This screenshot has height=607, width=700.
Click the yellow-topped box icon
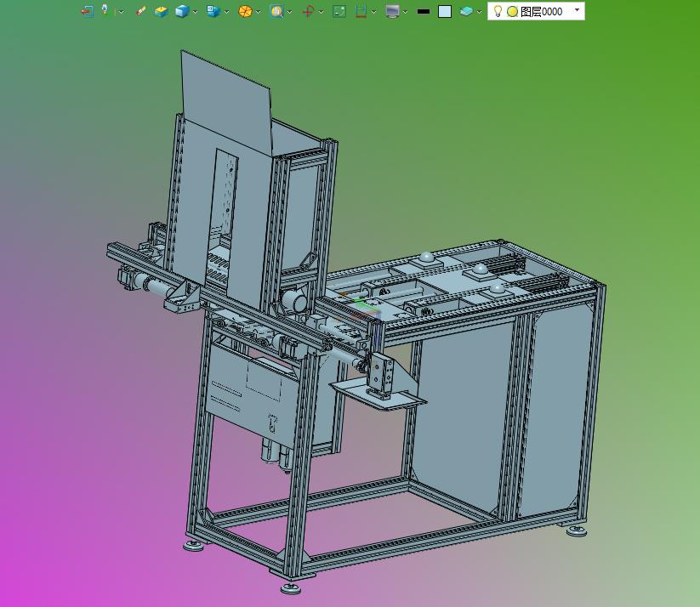click(x=161, y=11)
